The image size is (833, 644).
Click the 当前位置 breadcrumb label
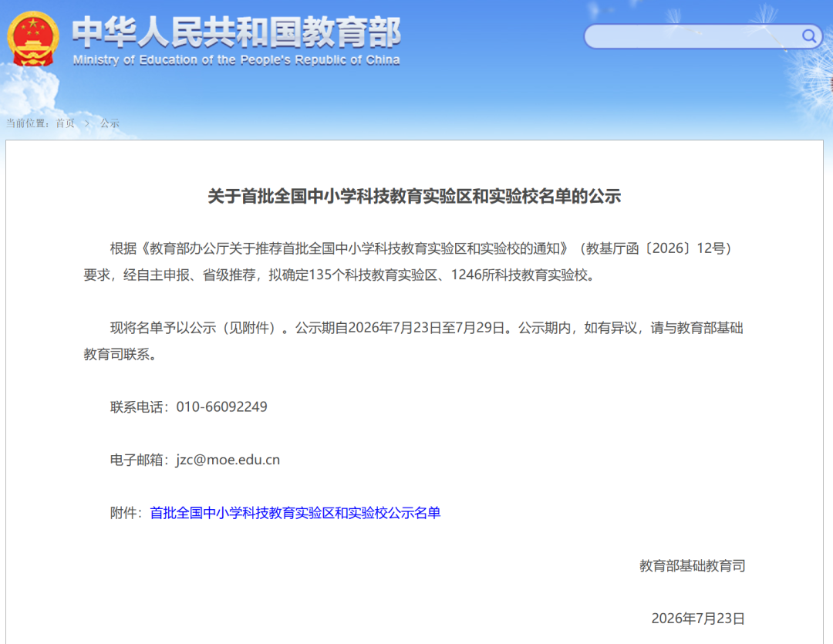pyautogui.click(x=26, y=123)
